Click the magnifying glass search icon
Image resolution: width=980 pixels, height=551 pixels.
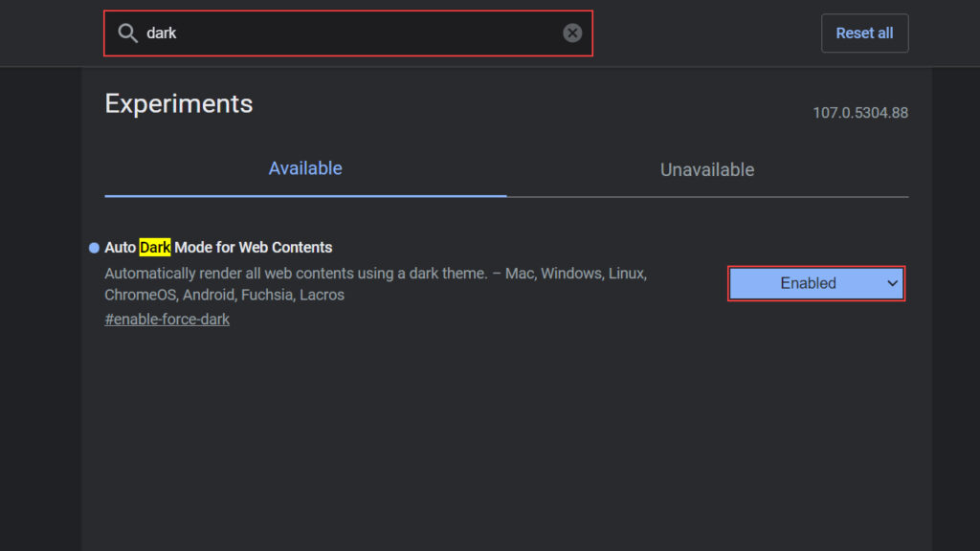[127, 33]
